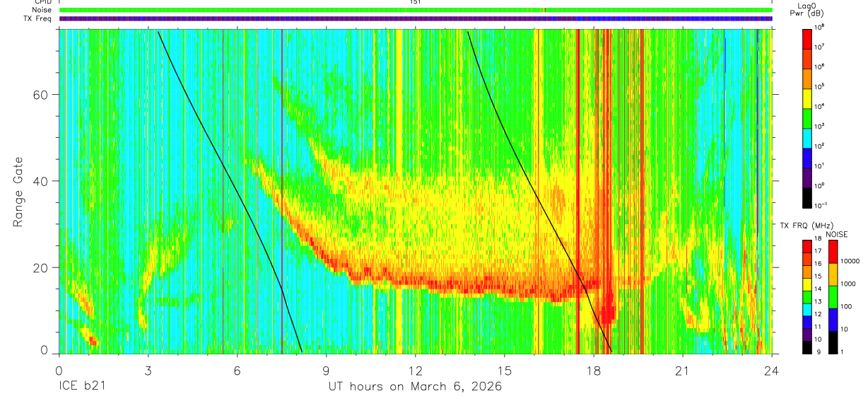Click the 'NOISE' colorbar title

pos(836,233)
